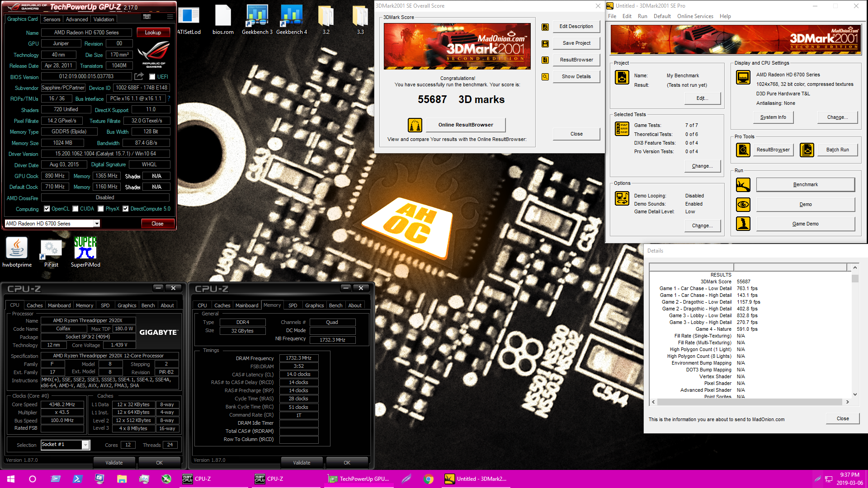The image size is (868, 488).
Task: Switch to the Validation tab in GPU-Z
Action: click(104, 19)
